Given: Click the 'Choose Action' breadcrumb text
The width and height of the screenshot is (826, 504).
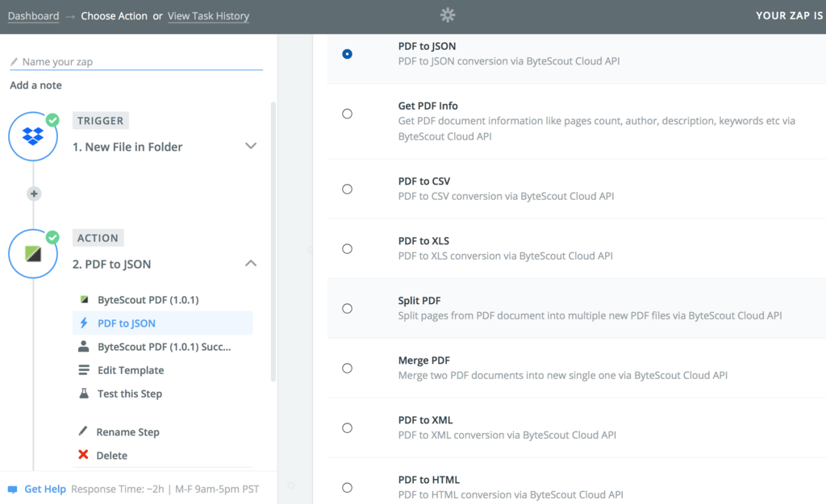Looking at the screenshot, I should coord(114,16).
